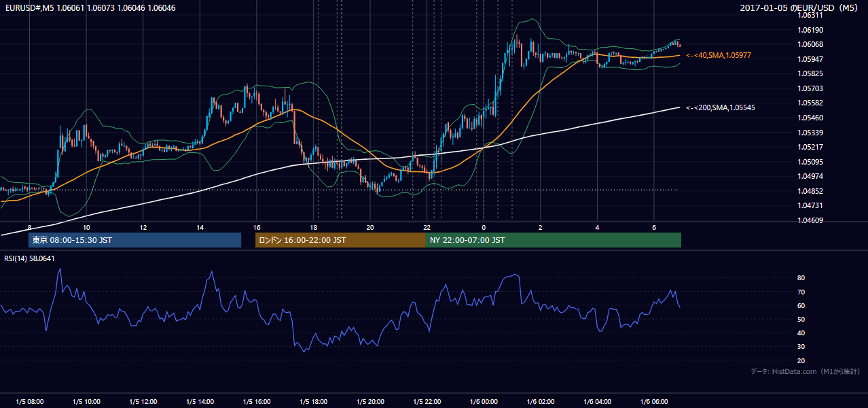This screenshot has height=408, width=868.
Task: Click RSI axis level 40
Action: click(x=801, y=333)
